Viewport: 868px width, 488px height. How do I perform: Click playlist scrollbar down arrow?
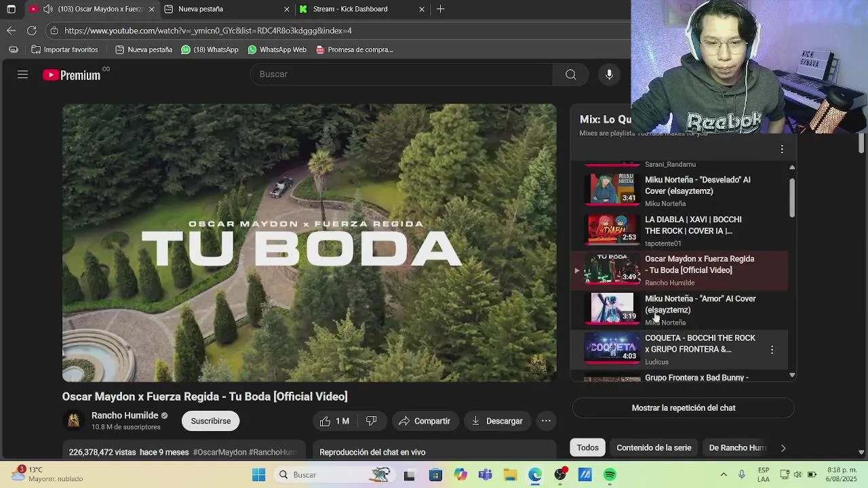(x=792, y=375)
